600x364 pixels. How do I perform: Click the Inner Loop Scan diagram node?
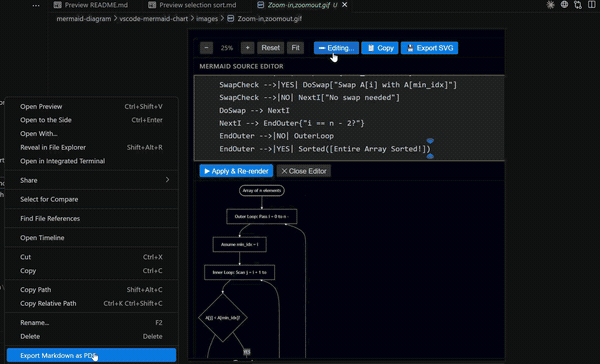point(240,272)
